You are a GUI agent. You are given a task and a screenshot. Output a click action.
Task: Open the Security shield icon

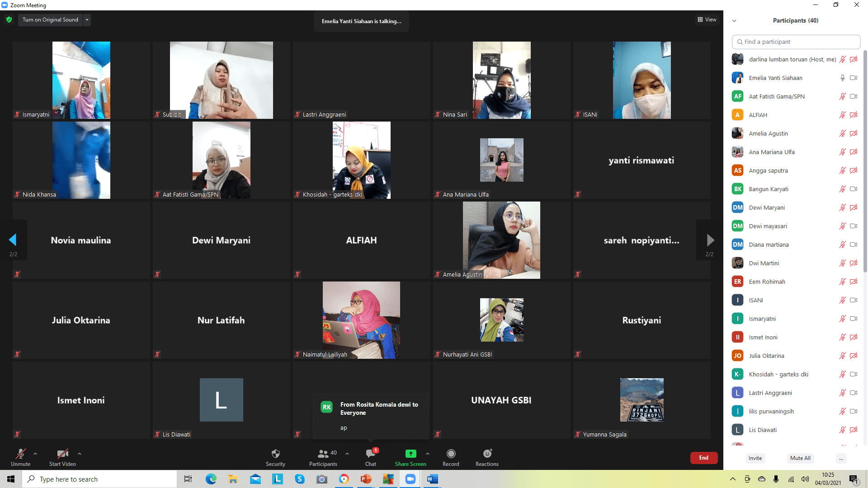(x=275, y=454)
